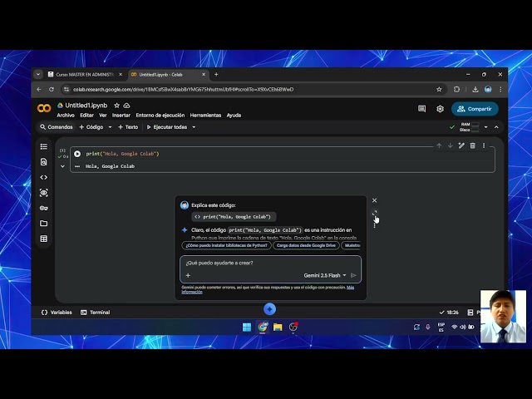Bookmark this page with the star icon
Image resolution: width=532 pixels, height=399 pixels.
click(x=439, y=89)
